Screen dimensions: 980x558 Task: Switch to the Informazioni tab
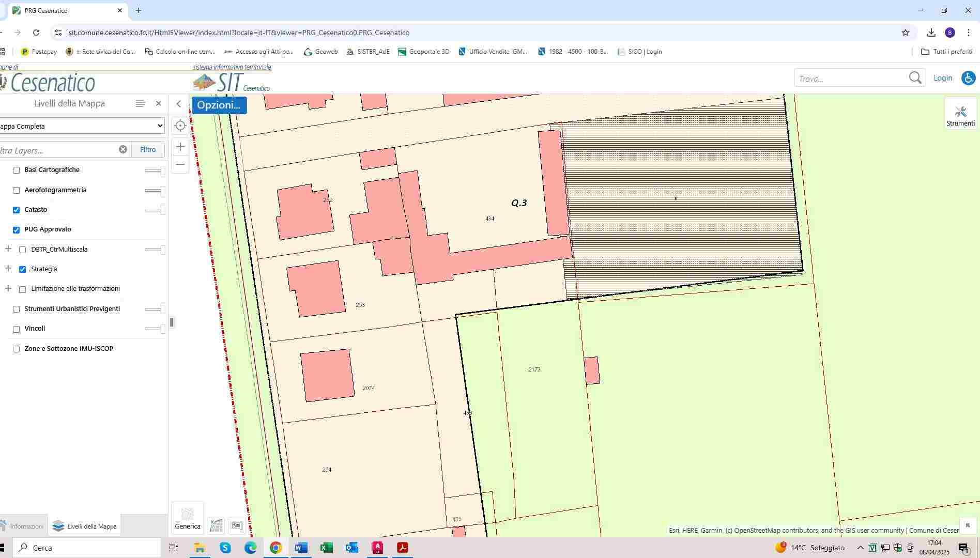click(x=22, y=526)
